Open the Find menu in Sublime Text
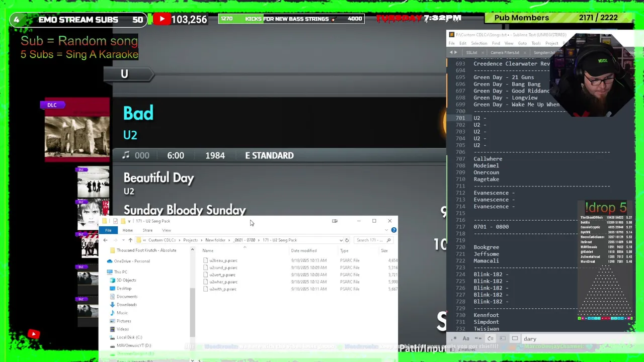Screen dimensions: 644x362 coord(496,43)
